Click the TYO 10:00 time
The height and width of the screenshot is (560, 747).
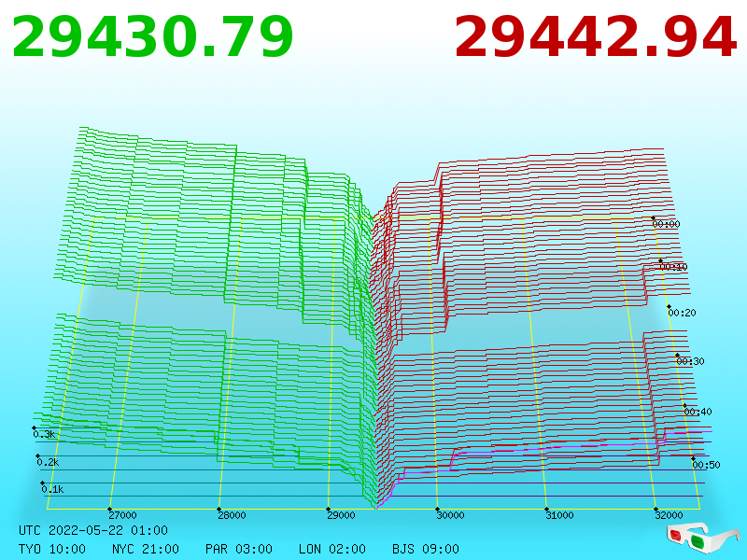(x=52, y=549)
